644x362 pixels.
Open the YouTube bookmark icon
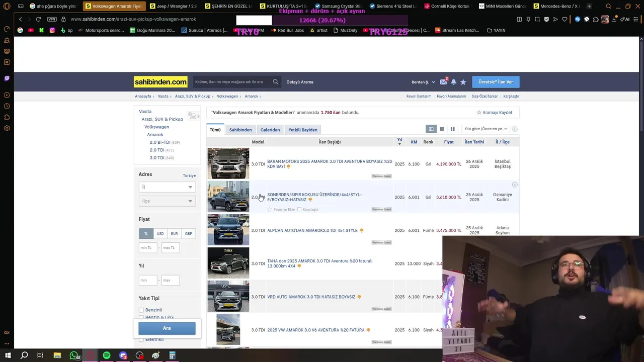[31, 30]
